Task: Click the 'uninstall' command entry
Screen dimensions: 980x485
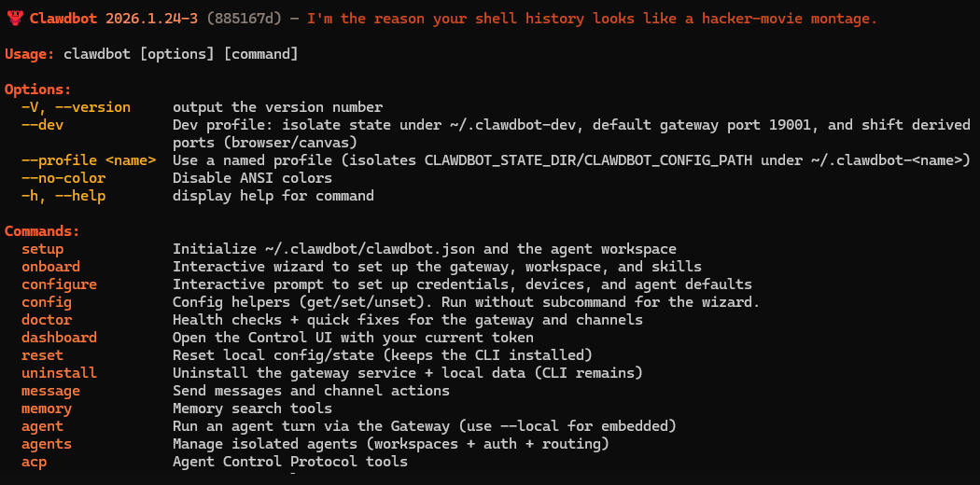Action: [60, 373]
